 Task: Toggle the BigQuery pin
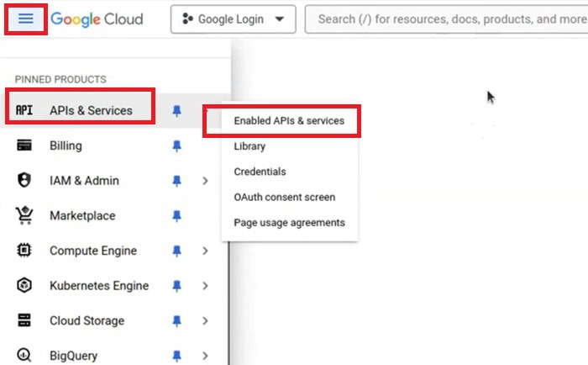click(x=176, y=356)
